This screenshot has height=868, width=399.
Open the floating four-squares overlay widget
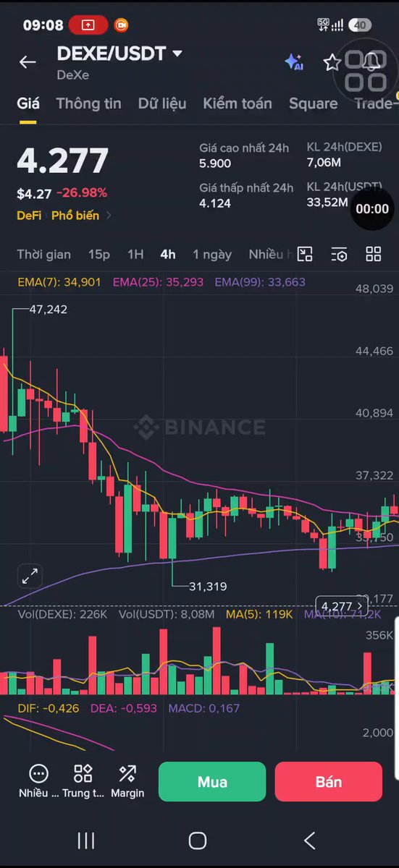366,72
